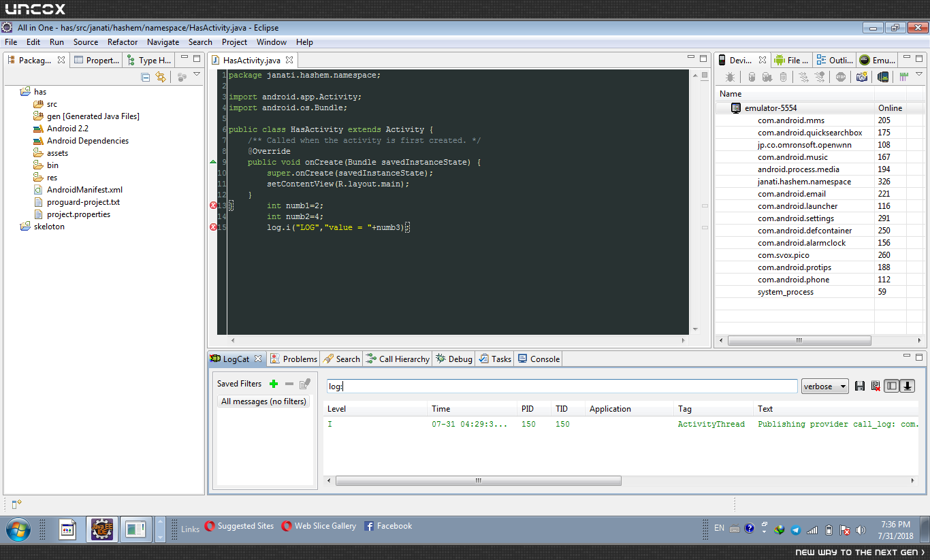Screen dimensions: 930x560
Task: Click the Dump HPROF file icon
Action: [x=767, y=78]
